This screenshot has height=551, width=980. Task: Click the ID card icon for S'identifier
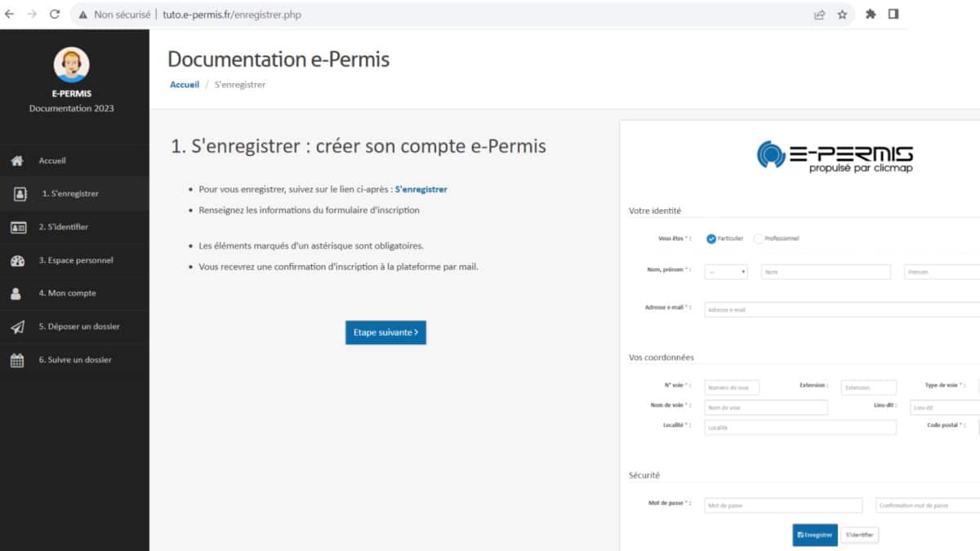pos(18,228)
